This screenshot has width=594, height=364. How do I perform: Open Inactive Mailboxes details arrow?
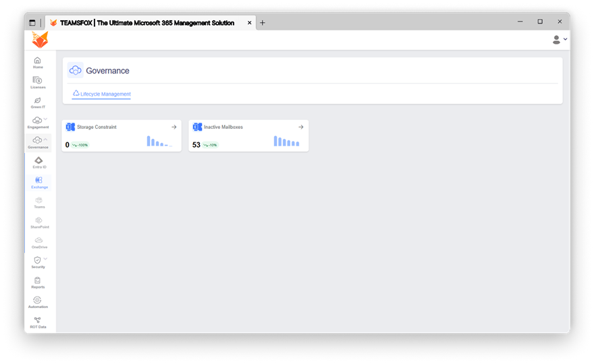pos(301,127)
